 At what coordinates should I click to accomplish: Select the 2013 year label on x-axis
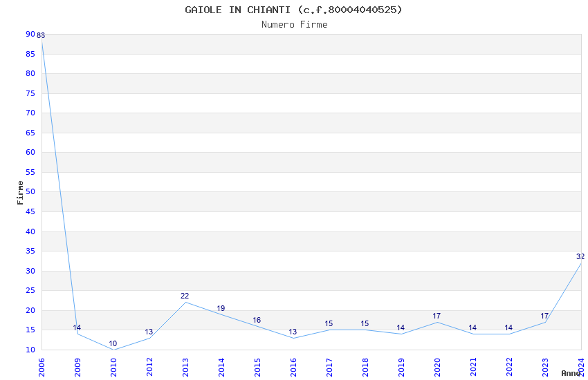185,367
